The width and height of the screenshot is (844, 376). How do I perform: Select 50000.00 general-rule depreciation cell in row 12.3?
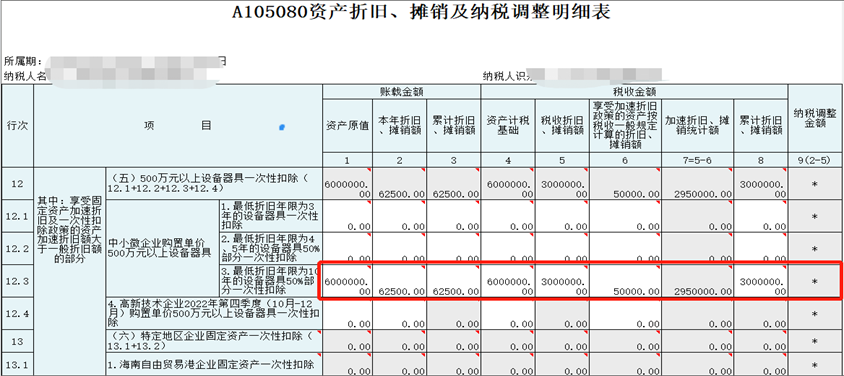[x=625, y=281]
